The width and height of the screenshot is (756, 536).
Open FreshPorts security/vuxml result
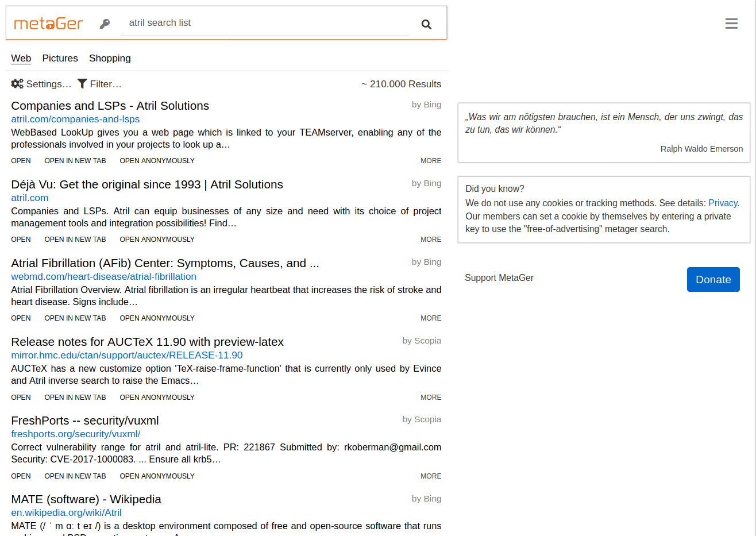[x=85, y=421]
